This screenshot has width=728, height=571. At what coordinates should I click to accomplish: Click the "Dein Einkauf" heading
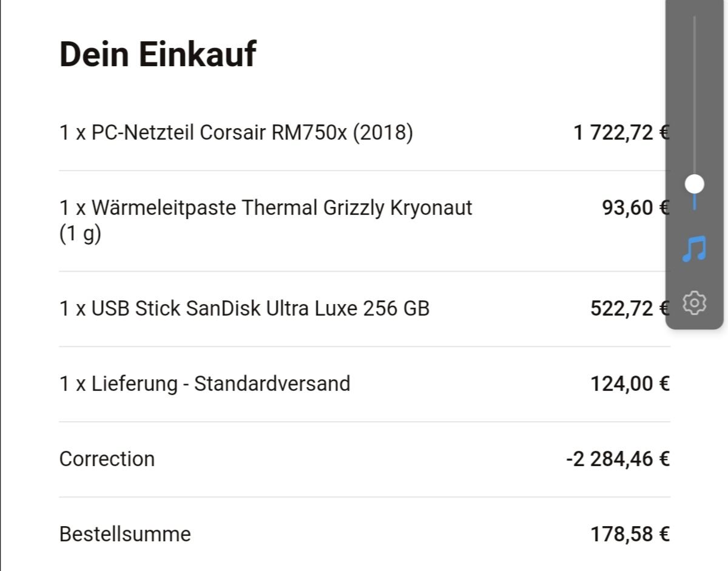point(158,54)
